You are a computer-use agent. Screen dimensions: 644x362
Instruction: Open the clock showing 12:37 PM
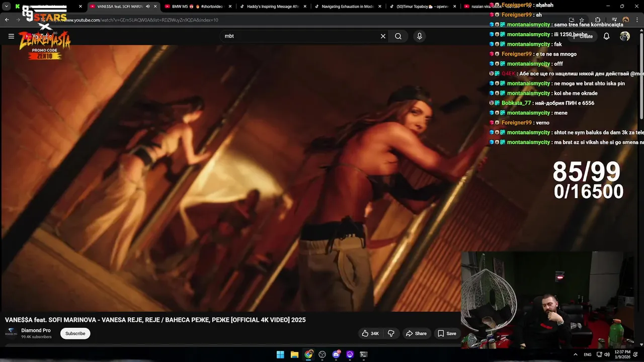(x=623, y=354)
